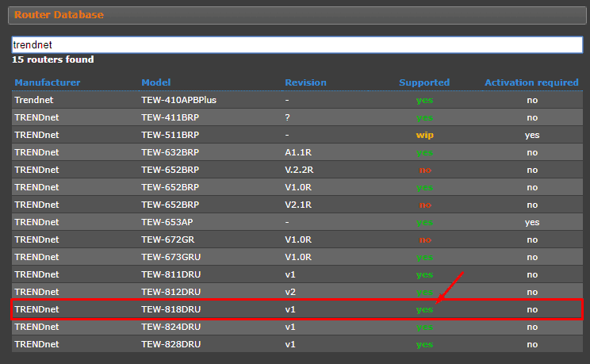
Task: Click revision V2.1R of TEW-652BRP
Action: pos(298,205)
